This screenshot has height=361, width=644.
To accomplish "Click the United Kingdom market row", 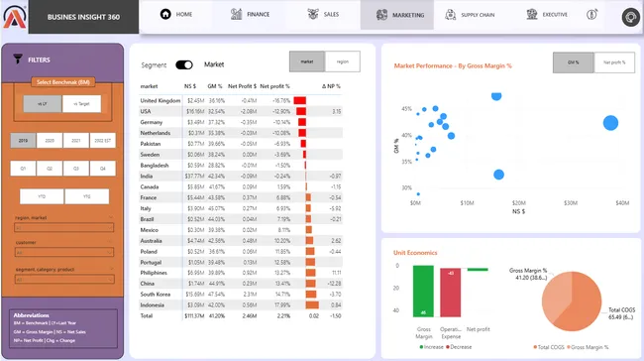I will tap(241, 100).
